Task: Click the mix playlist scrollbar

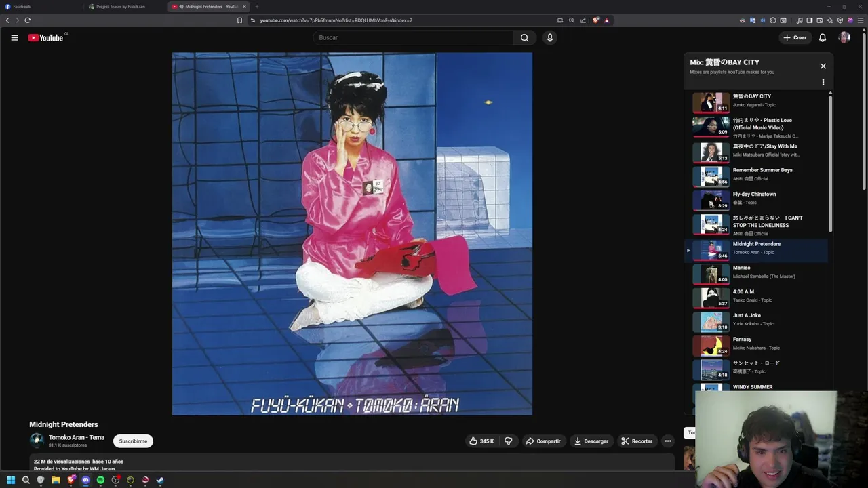Action: pyautogui.click(x=831, y=163)
